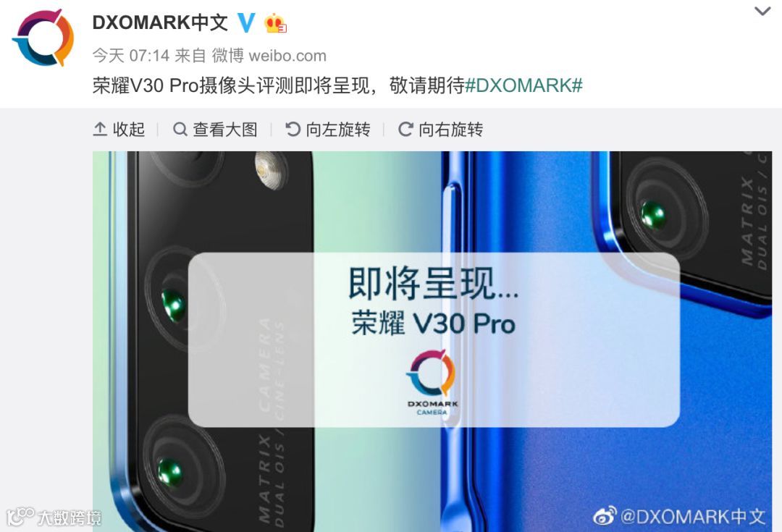782x532 pixels.
Task: Click the magnifier icon for 查看大图
Action: (180, 129)
